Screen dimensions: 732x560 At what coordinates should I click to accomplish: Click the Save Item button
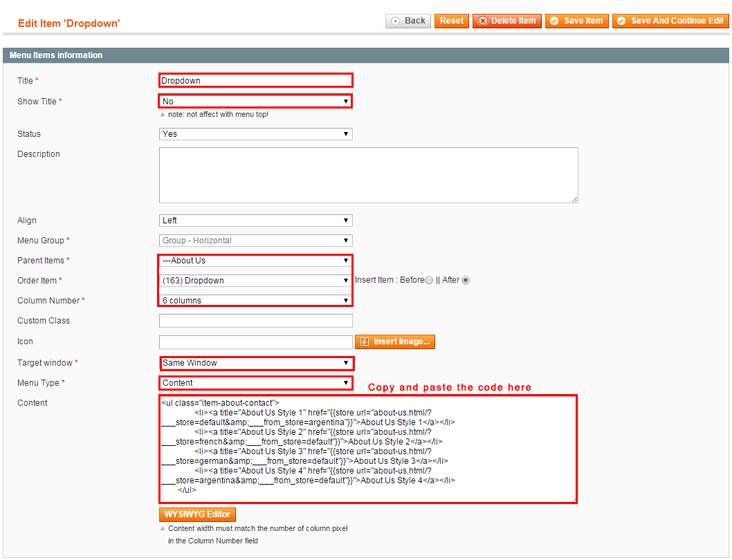tap(576, 21)
